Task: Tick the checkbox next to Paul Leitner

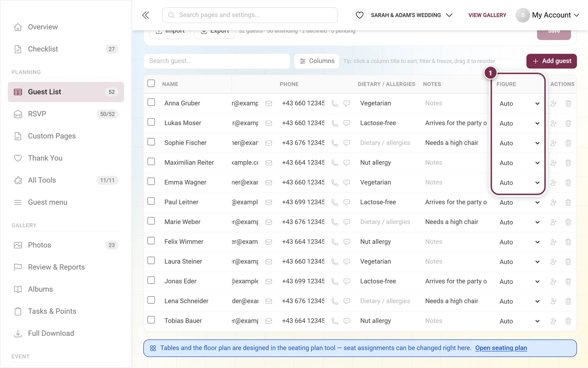Action: pos(151,201)
